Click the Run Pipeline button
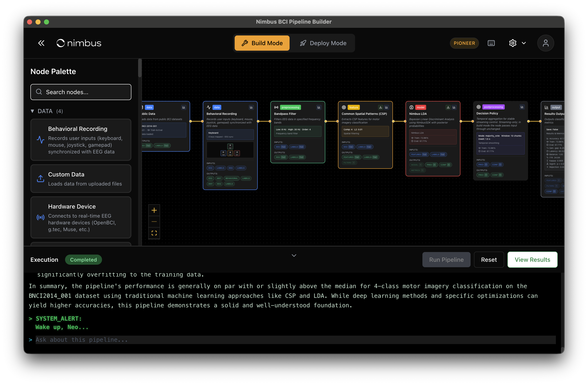The image size is (588, 385). [x=446, y=260]
